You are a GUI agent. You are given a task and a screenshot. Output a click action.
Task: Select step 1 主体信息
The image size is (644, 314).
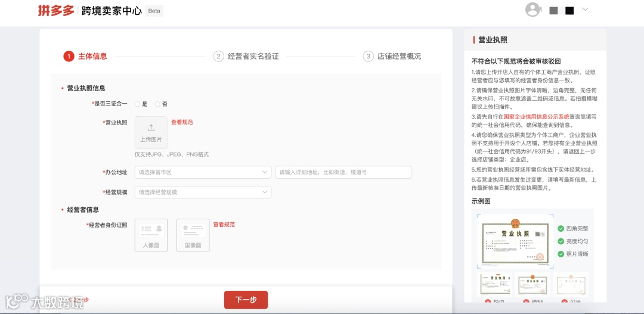[x=85, y=56]
